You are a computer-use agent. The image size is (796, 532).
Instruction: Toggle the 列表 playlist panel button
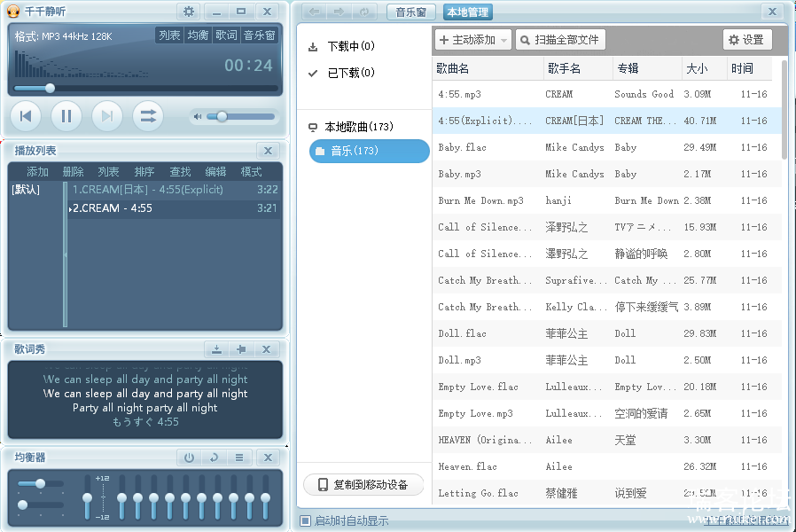point(169,35)
